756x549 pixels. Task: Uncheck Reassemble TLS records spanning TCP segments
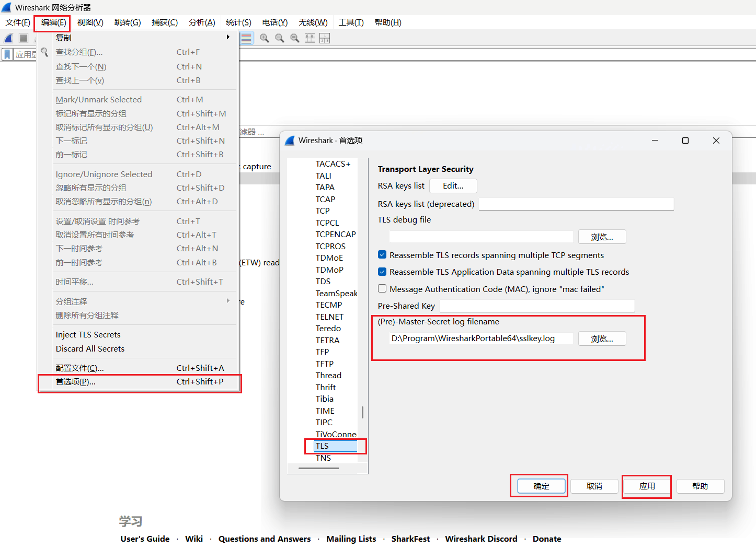pos(382,255)
